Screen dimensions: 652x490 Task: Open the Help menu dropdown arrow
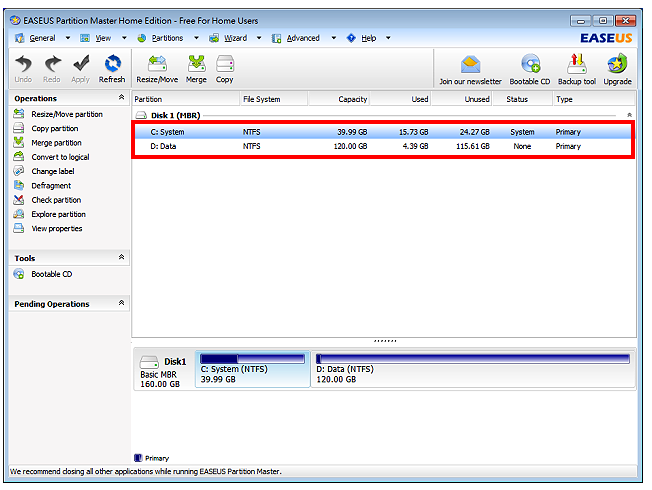pyautogui.click(x=388, y=38)
